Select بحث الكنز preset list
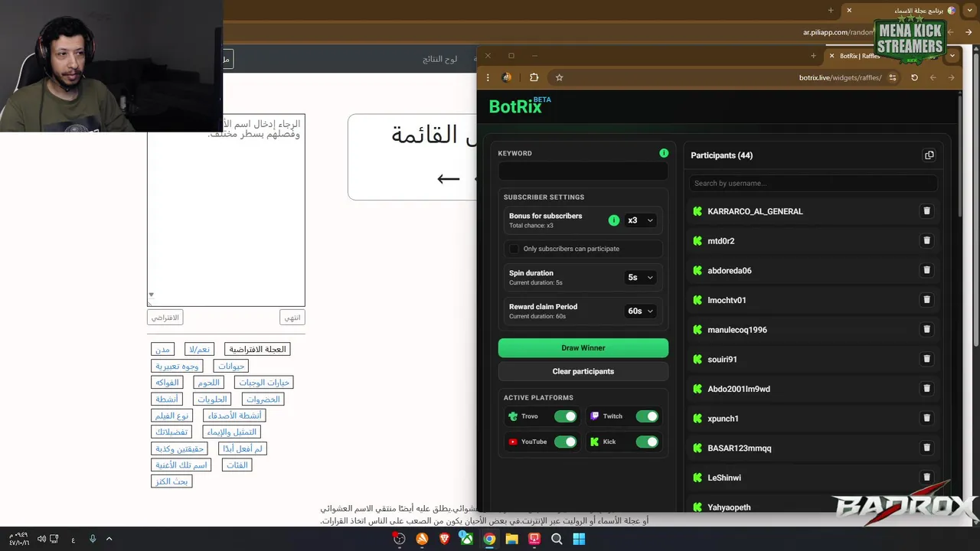The width and height of the screenshot is (980, 551). coord(171,481)
